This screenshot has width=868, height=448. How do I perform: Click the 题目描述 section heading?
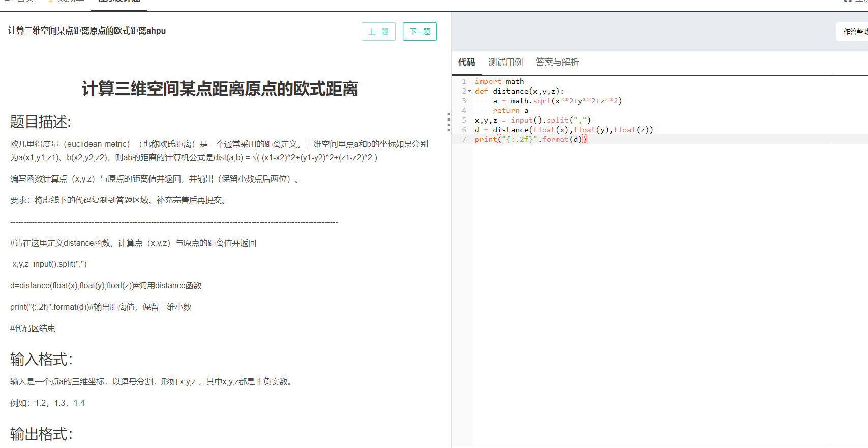(x=41, y=122)
